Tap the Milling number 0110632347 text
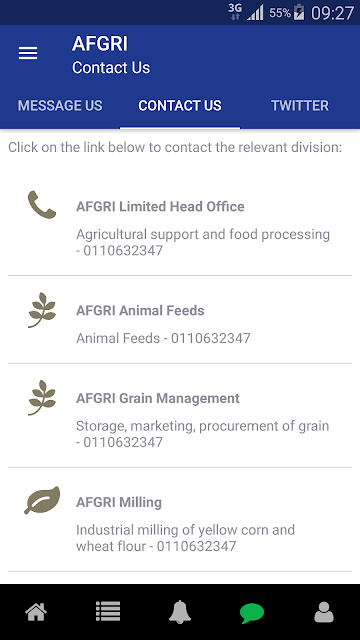 click(196, 546)
